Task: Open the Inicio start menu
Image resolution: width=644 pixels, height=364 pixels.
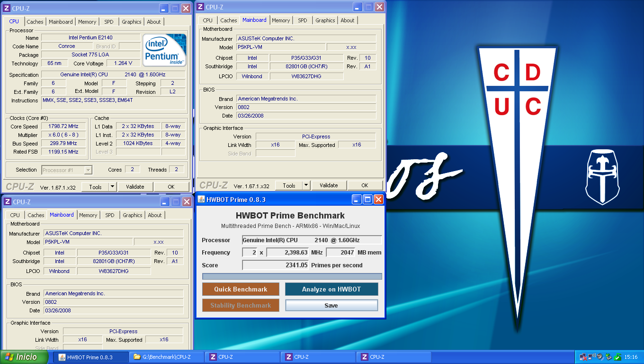Action: 24,357
